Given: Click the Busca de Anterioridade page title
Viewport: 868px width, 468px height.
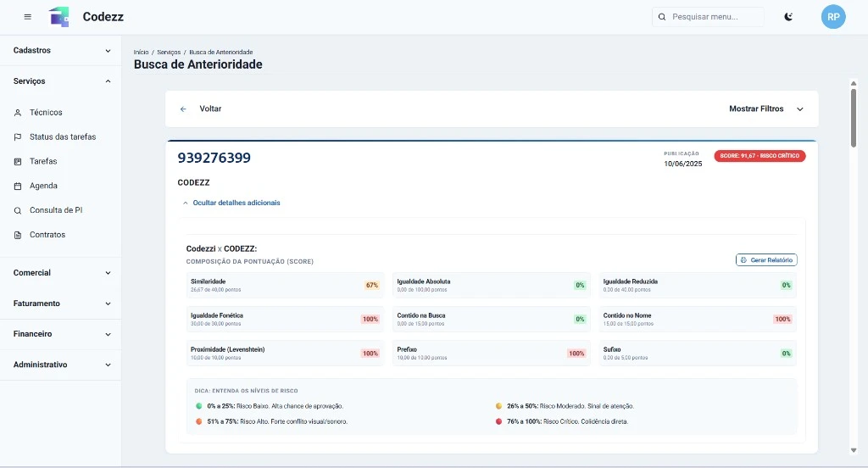Looking at the screenshot, I should coord(198,64).
